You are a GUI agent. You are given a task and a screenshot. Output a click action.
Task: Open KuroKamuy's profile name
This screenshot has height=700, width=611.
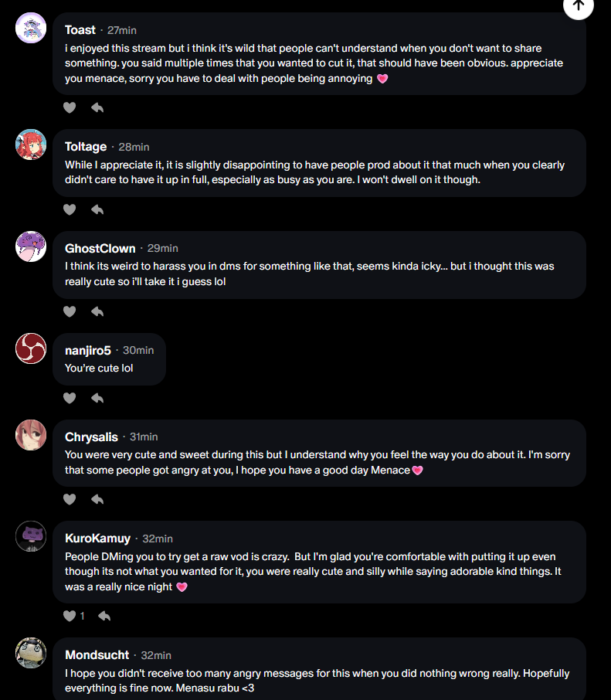(x=97, y=539)
